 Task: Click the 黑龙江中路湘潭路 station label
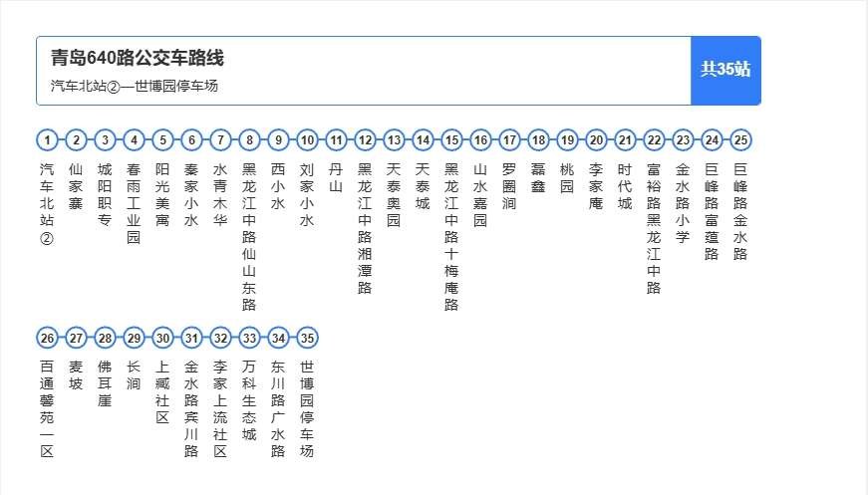[365, 229]
